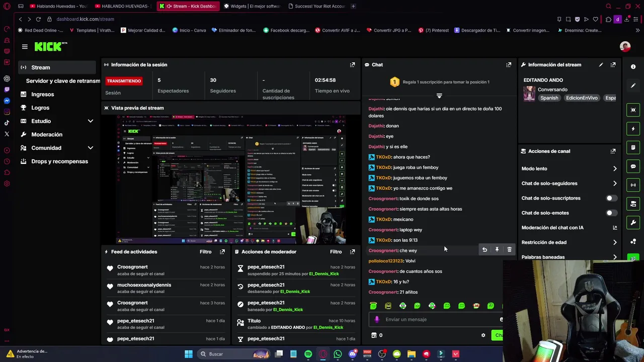Image resolution: width=644 pixels, height=362 pixels.
Task: Switch to the Success! Your Riot Account tab
Action: tap(317, 6)
